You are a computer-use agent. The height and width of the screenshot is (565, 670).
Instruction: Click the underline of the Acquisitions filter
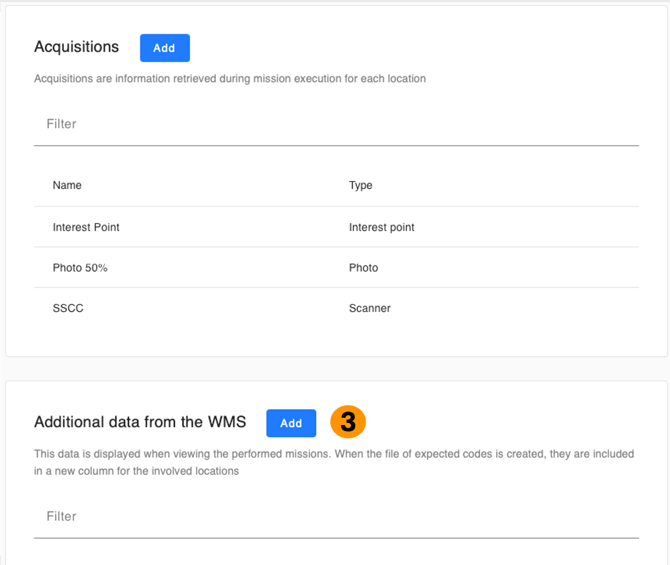tap(336, 145)
